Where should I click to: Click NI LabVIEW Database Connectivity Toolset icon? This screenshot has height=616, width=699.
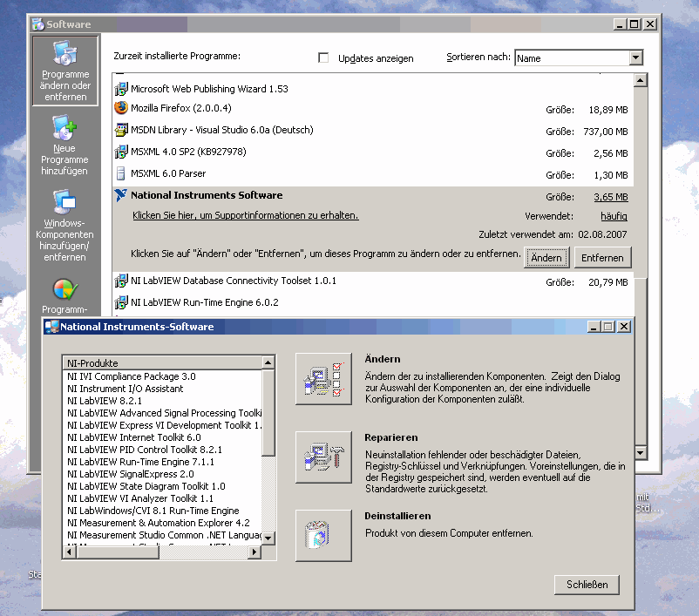coord(121,281)
